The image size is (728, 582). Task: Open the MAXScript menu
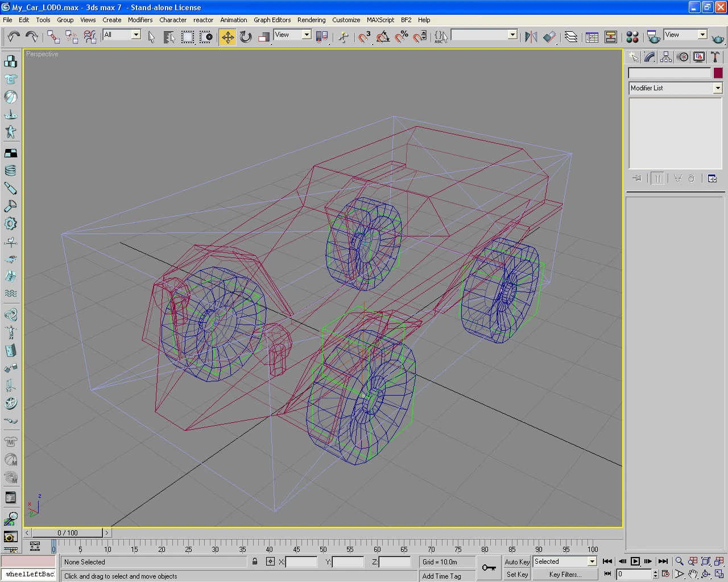(x=380, y=20)
